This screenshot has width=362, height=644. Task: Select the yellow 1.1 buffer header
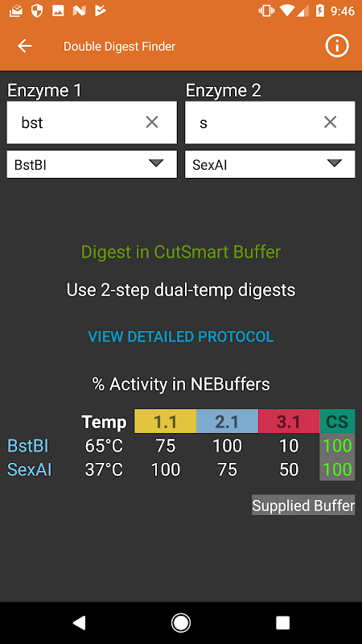(166, 421)
